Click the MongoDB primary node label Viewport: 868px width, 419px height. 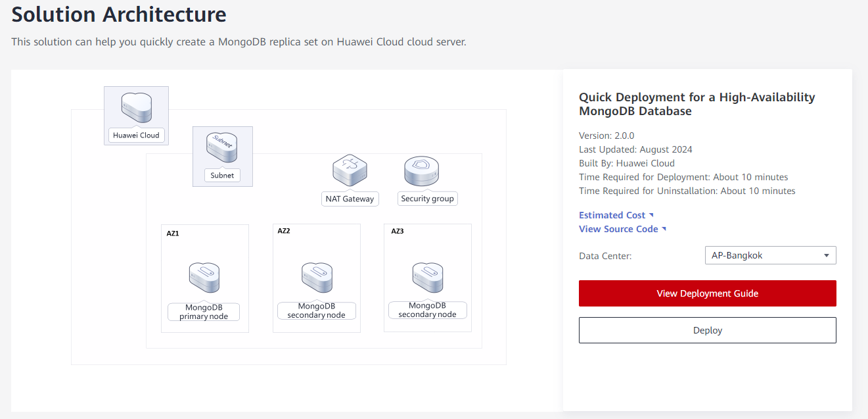point(204,312)
